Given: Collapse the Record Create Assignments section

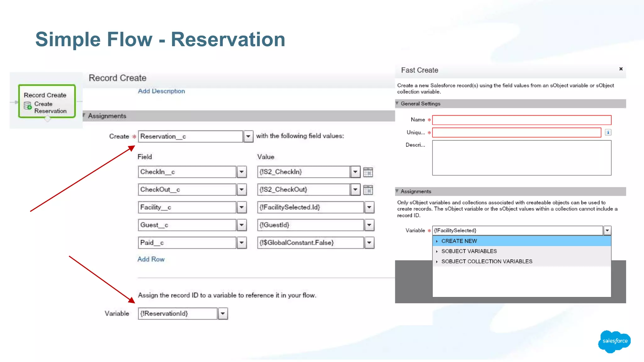Looking at the screenshot, I should [84, 115].
